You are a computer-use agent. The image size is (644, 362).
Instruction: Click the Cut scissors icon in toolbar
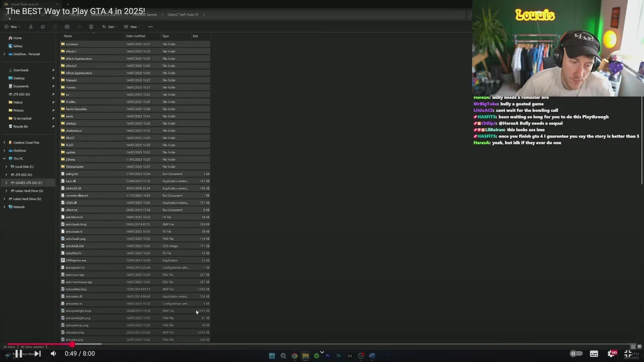pos(31,27)
